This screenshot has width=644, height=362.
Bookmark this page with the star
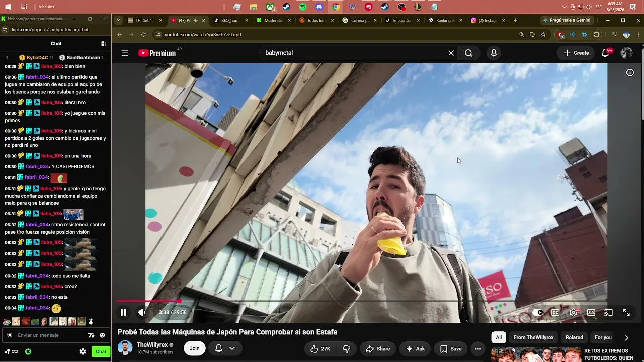pyautogui.click(x=543, y=35)
